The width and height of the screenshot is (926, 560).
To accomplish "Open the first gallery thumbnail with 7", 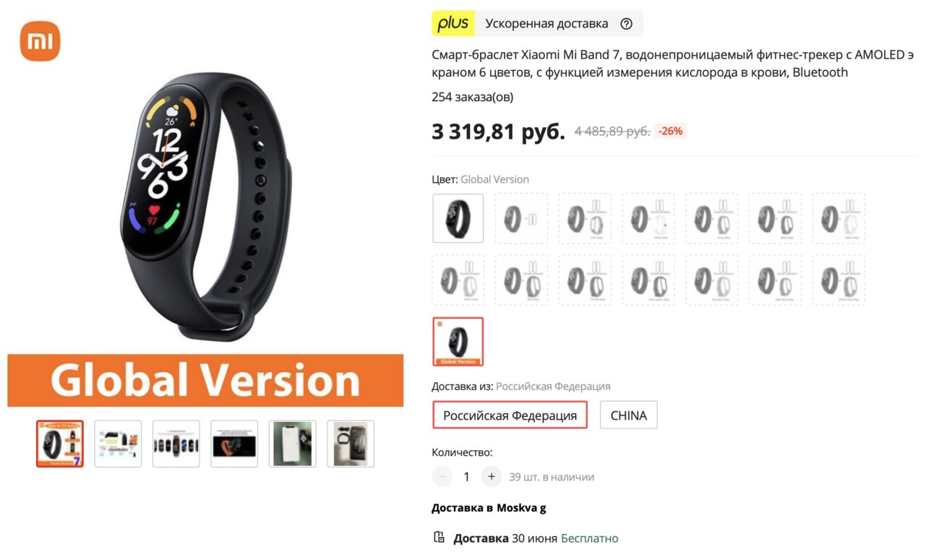I will [60, 444].
